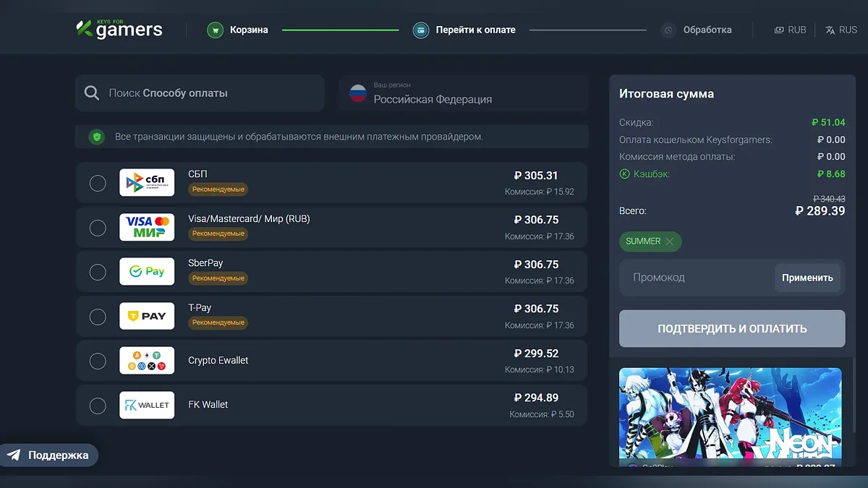Click the green shield security icon
This screenshot has width=868, height=488.
97,137
